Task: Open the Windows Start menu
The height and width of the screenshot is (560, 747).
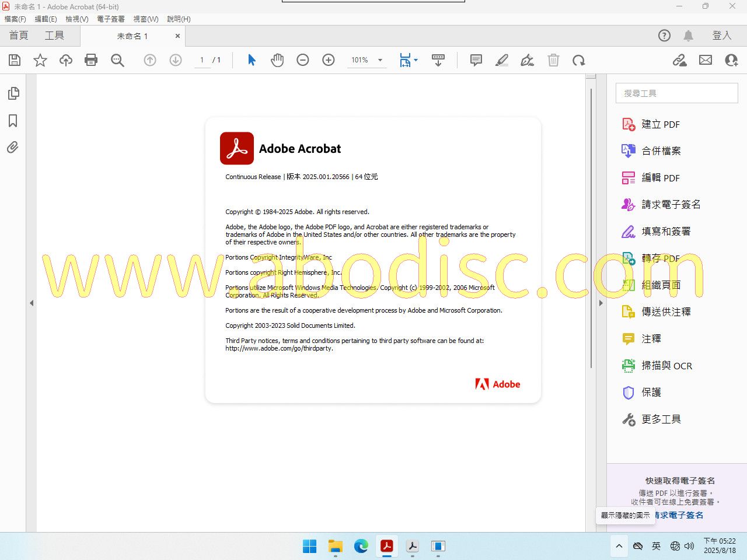Action: coord(309,546)
